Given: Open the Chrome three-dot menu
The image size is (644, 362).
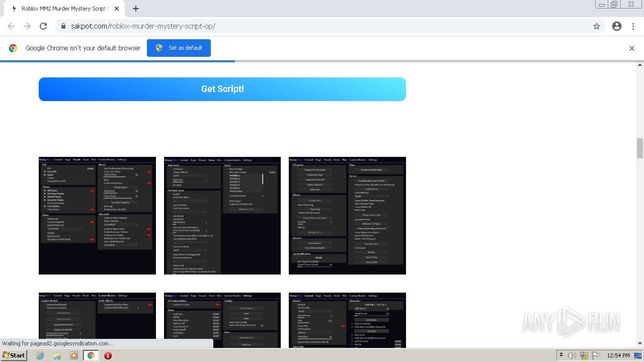Looking at the screenshot, I should tap(634, 26).
